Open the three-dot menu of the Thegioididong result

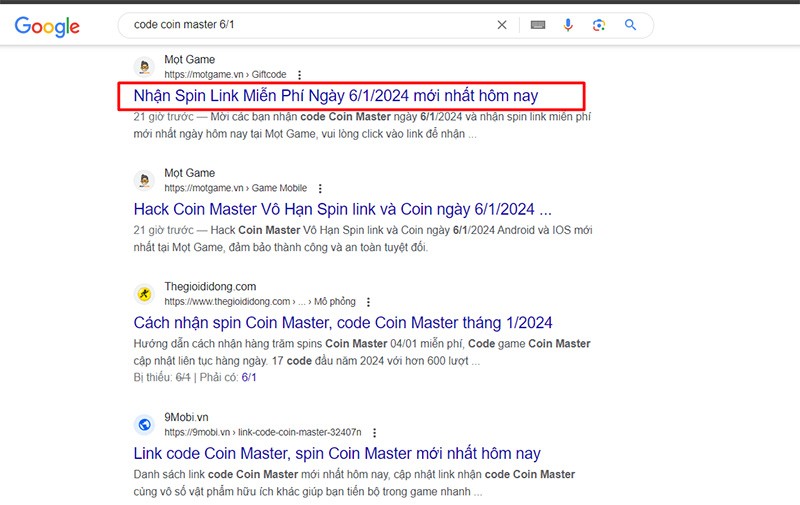(368, 302)
